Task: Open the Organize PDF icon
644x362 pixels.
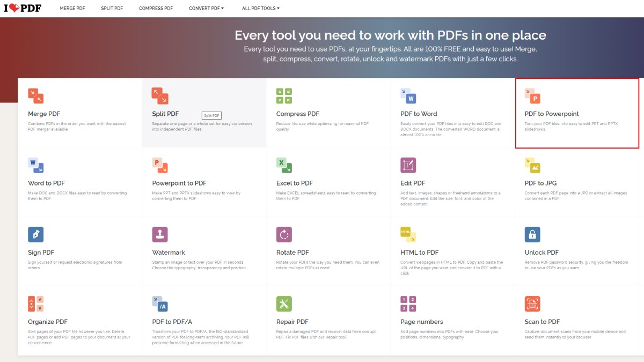Action: pos(35,304)
